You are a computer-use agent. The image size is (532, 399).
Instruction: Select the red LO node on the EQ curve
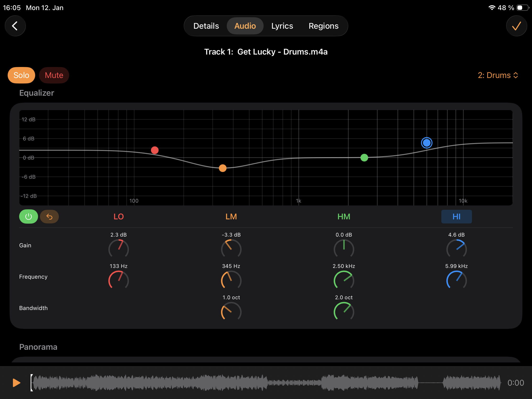[x=155, y=150]
